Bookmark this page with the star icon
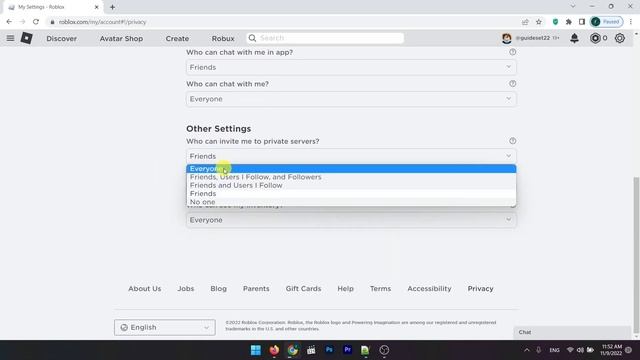 (539, 22)
